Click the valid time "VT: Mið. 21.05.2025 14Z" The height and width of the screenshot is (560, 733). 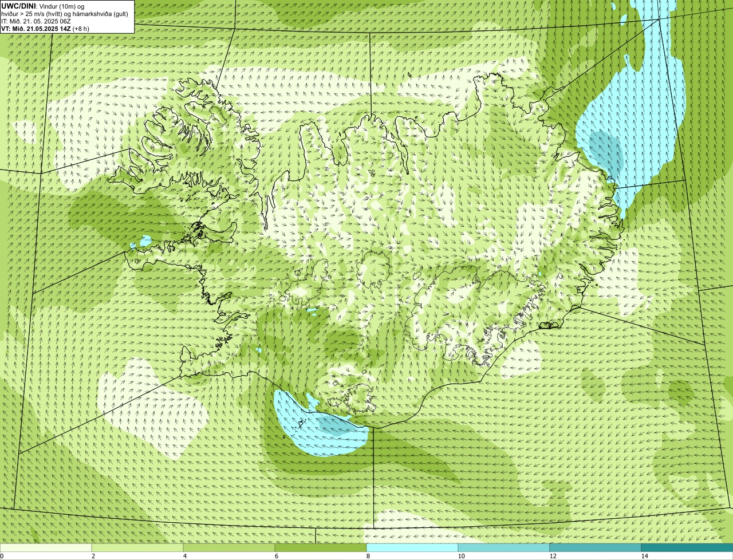point(36,28)
